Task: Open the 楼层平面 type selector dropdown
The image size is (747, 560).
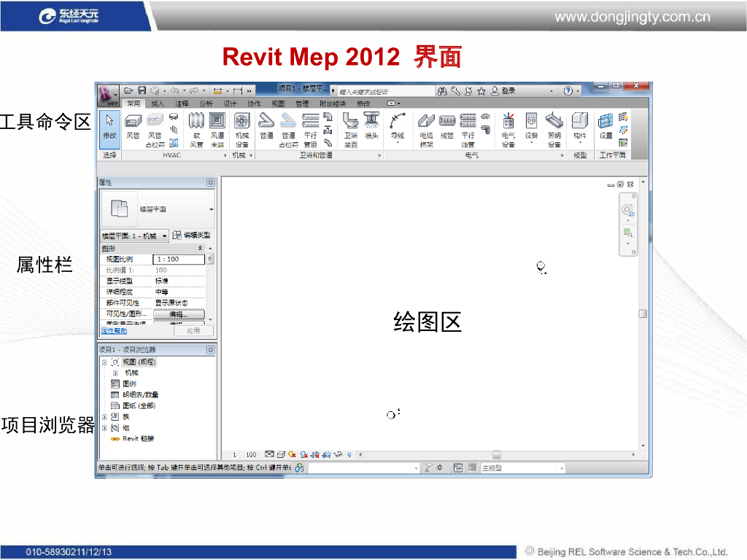Action: 212,209
